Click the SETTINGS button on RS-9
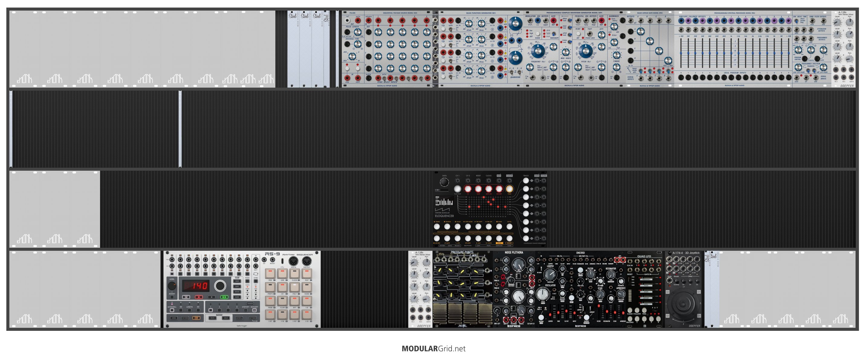868x355 pixels. [x=252, y=318]
